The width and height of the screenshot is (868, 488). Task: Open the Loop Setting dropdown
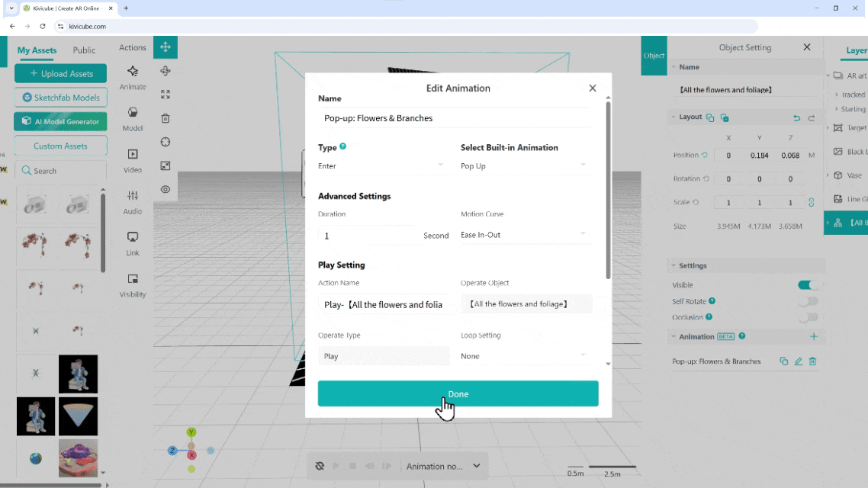525,356
